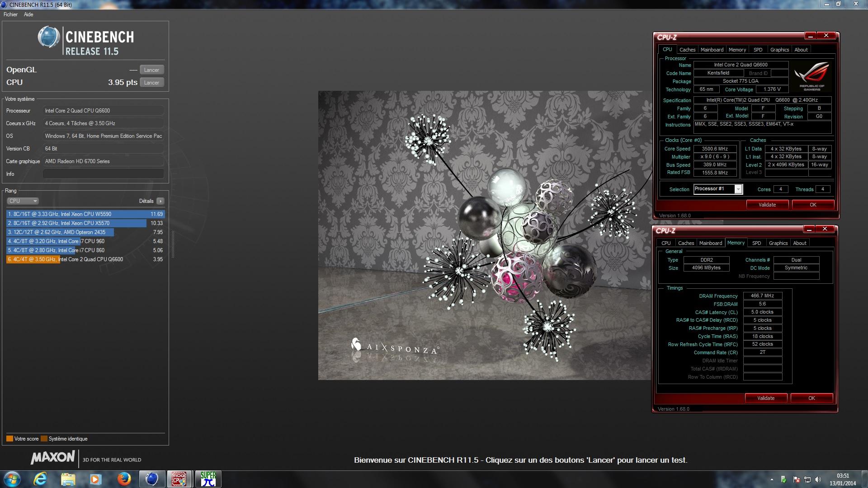Image resolution: width=868 pixels, height=488 pixels.
Task: Open the volume speaker tray icon
Action: click(x=818, y=479)
